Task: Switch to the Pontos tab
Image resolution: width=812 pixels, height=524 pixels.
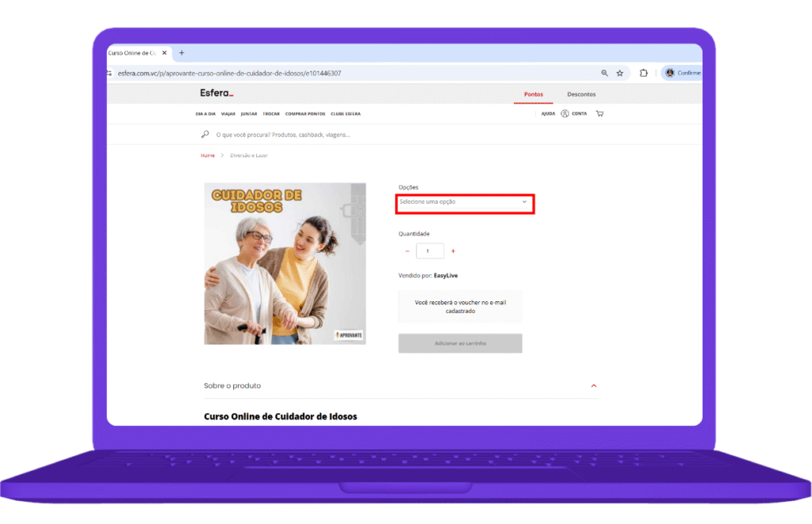Action: pyautogui.click(x=533, y=94)
